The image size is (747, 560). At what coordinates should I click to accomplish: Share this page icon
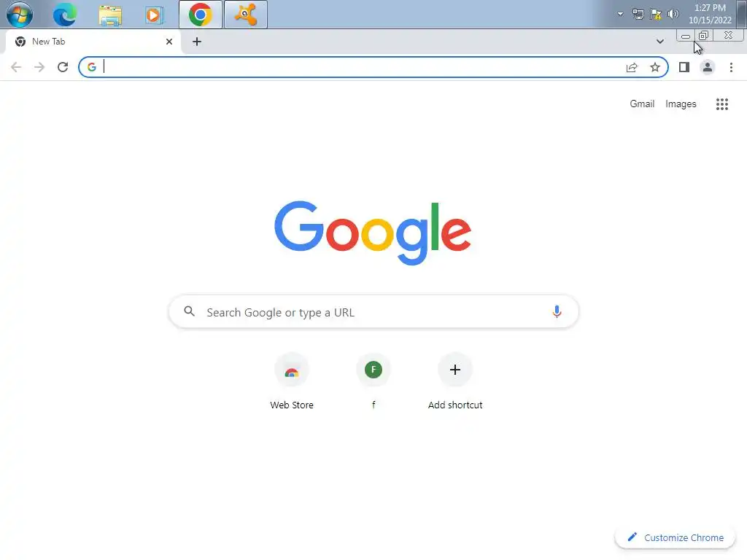click(632, 67)
